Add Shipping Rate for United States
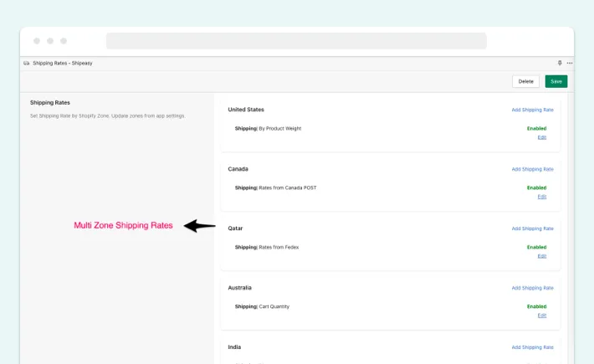Viewport: 594px width, 364px height. (532, 110)
